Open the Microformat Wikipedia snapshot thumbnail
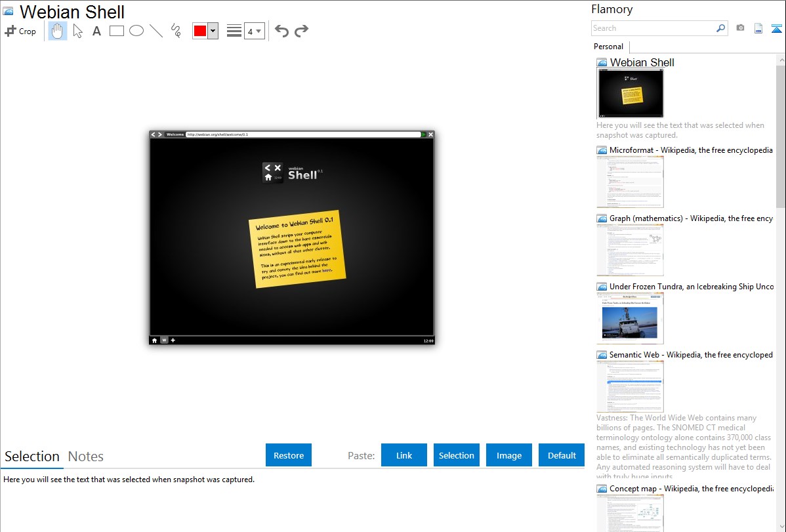 pyautogui.click(x=630, y=182)
